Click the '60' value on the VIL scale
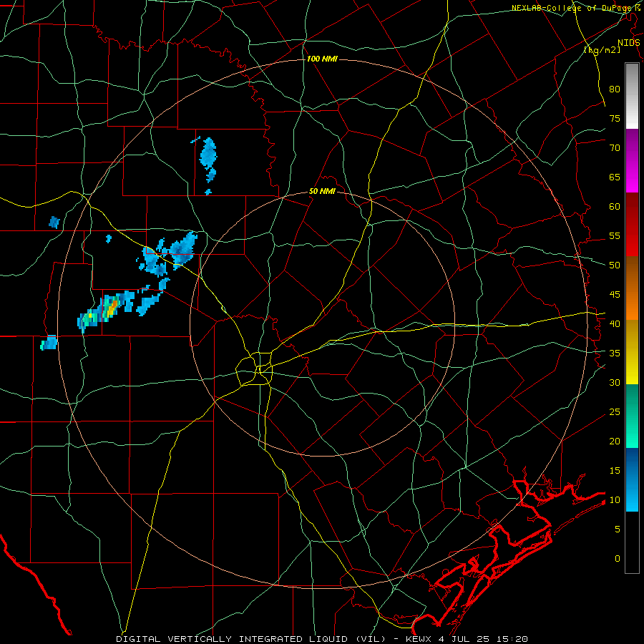644x644 pixels. [x=615, y=207]
